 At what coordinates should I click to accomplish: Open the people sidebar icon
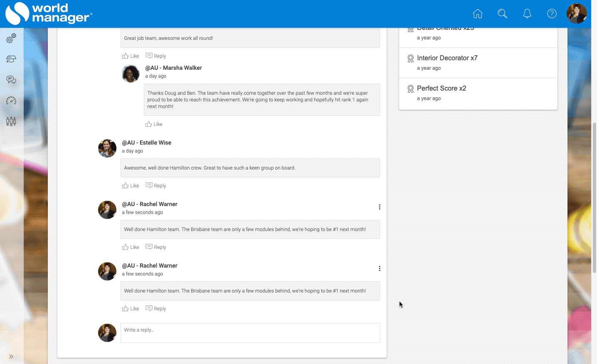[11, 121]
